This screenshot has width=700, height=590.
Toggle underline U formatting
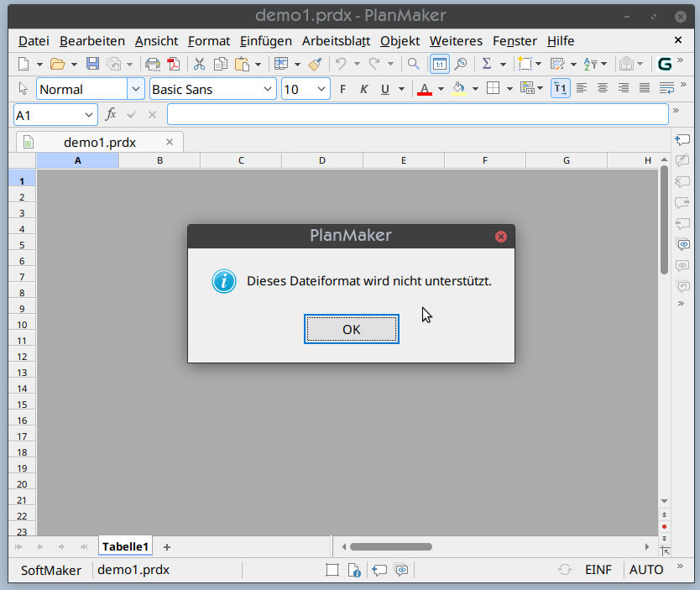tap(384, 89)
